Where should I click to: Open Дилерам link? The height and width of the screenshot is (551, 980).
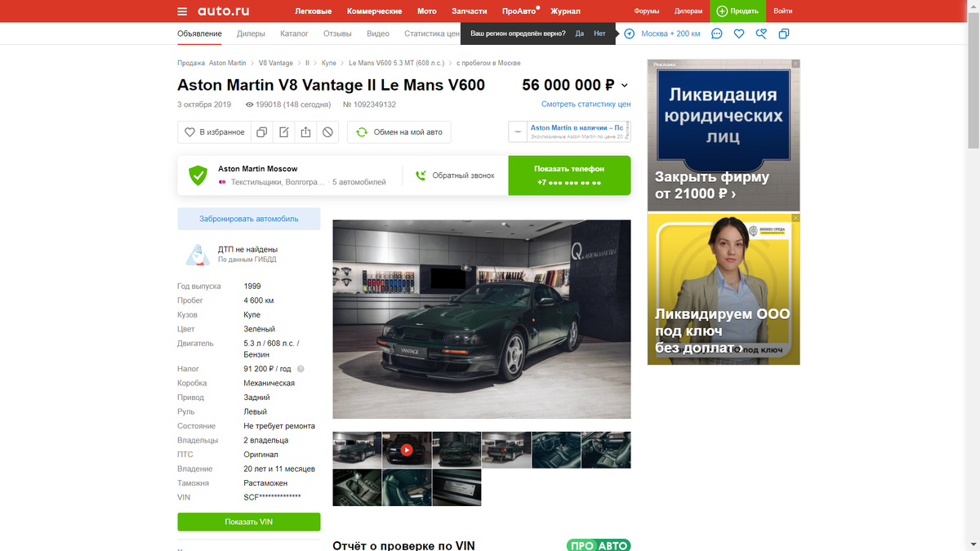click(688, 11)
